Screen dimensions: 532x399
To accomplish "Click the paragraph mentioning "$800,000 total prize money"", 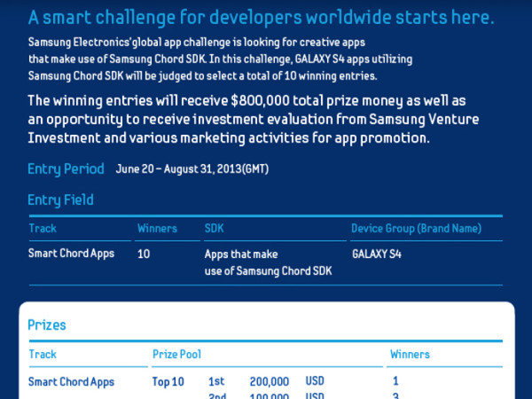I will (253, 120).
